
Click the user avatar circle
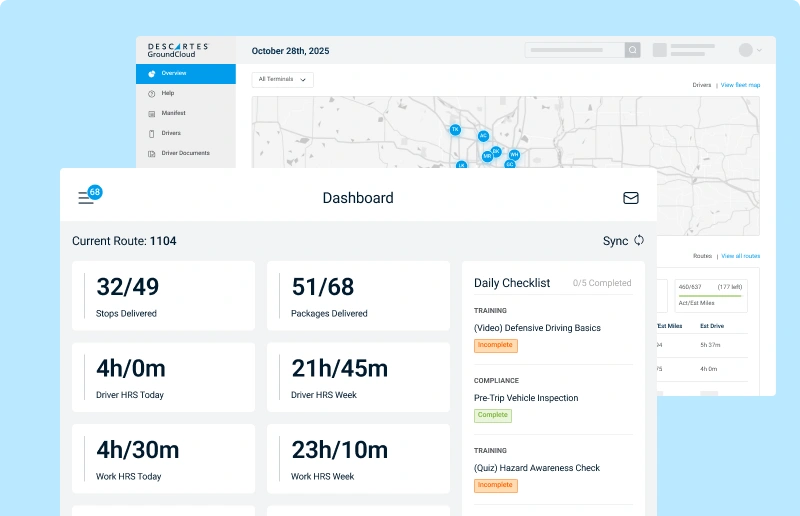tap(745, 50)
